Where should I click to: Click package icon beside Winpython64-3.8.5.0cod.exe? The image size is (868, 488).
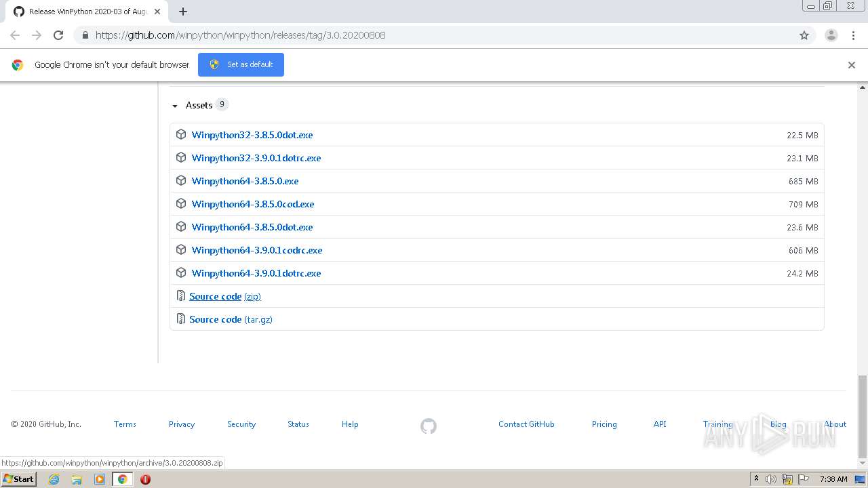pyautogui.click(x=181, y=203)
